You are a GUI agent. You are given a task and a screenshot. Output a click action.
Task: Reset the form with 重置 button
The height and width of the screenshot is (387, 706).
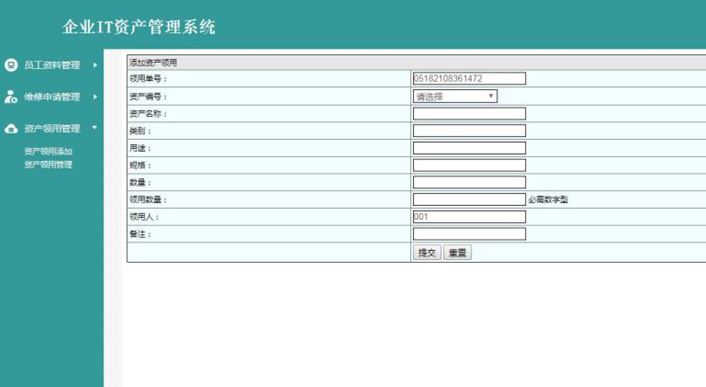pos(457,252)
